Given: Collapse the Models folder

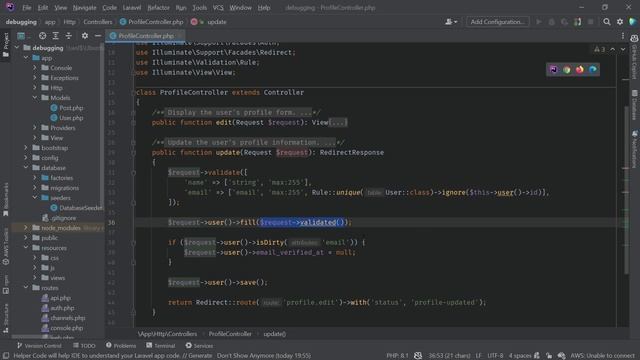Looking at the screenshot, I should coord(35,98).
